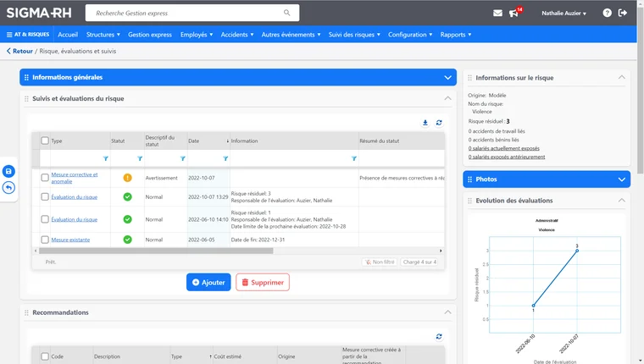This screenshot has width=644, height=364.
Task: Open the mail envelope icon in header
Action: [497, 14]
